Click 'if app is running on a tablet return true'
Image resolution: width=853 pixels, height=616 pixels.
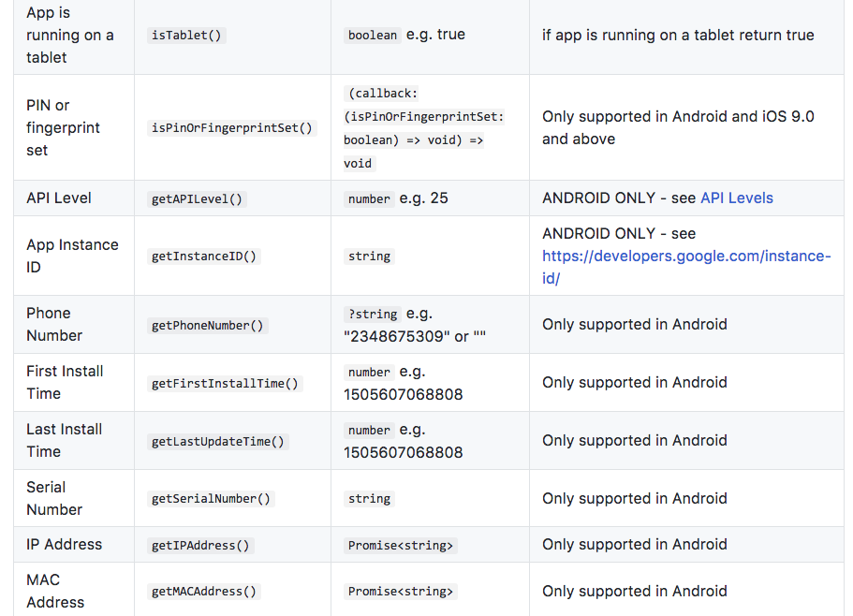pos(678,36)
